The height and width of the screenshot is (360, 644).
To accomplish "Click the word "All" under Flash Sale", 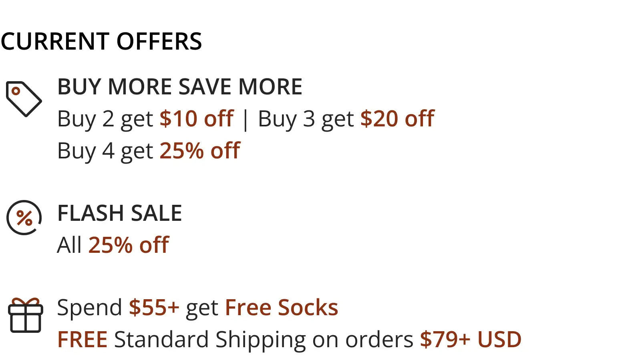I will click(x=69, y=245).
